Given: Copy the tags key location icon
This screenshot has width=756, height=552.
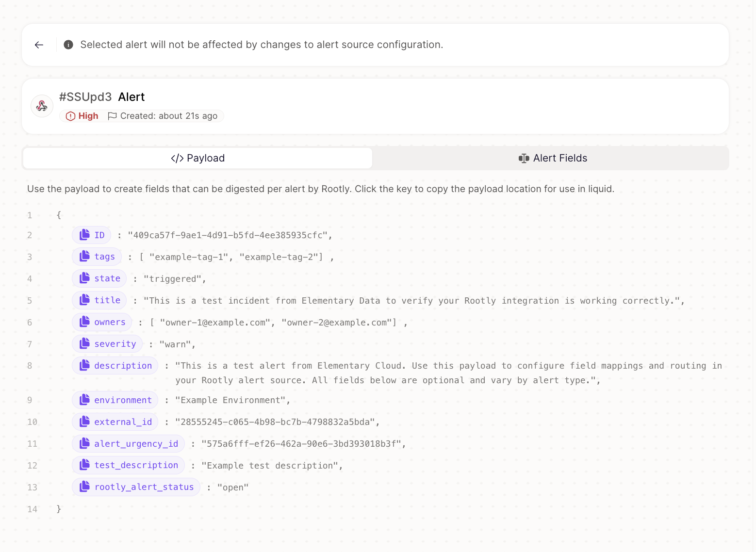Looking at the screenshot, I should [x=85, y=256].
